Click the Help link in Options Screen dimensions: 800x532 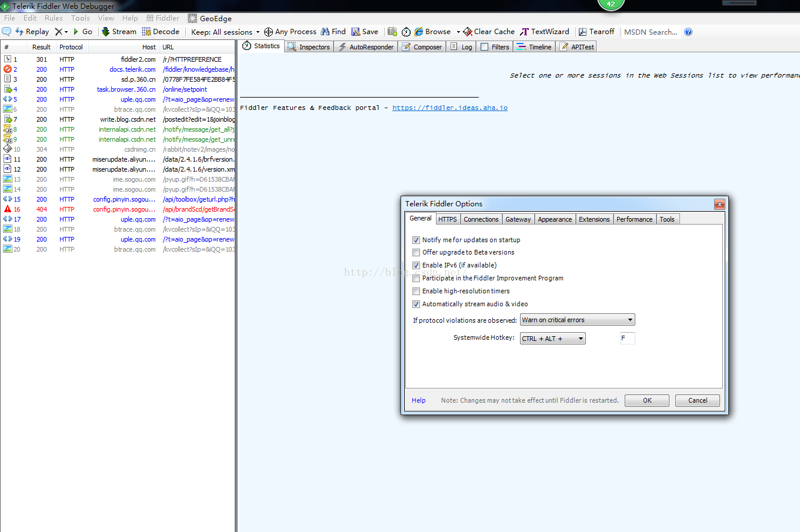point(418,400)
